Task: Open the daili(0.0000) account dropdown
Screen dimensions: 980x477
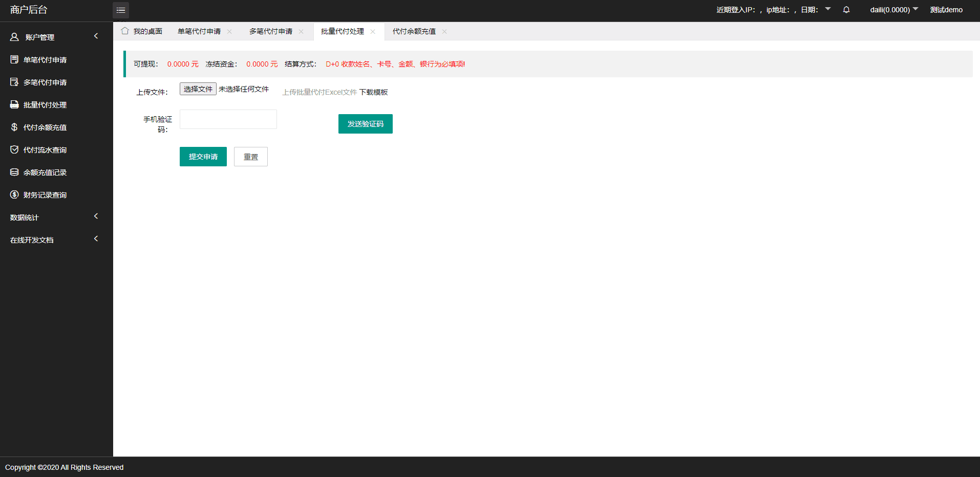Action: pyautogui.click(x=893, y=10)
